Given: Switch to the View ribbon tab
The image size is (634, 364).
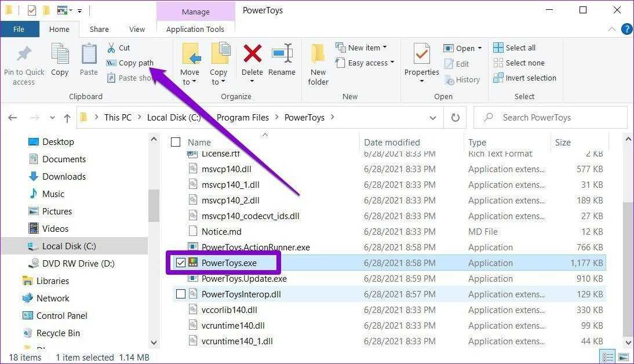Looking at the screenshot, I should pos(137,29).
